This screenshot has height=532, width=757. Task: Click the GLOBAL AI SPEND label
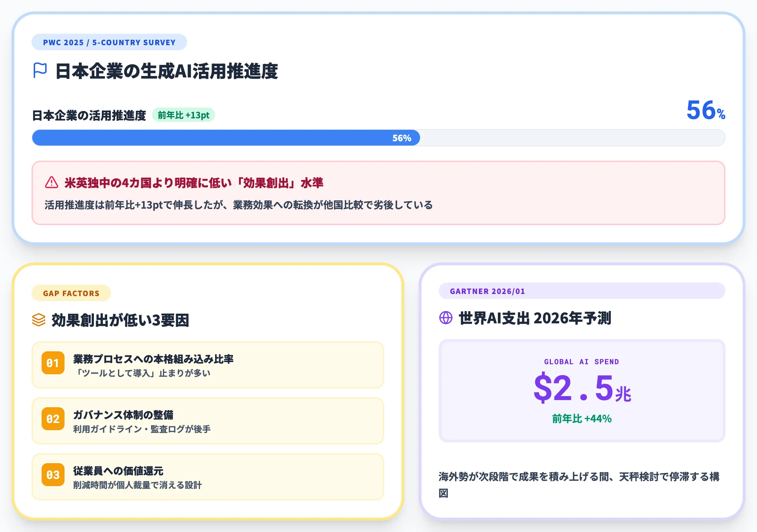tap(582, 362)
